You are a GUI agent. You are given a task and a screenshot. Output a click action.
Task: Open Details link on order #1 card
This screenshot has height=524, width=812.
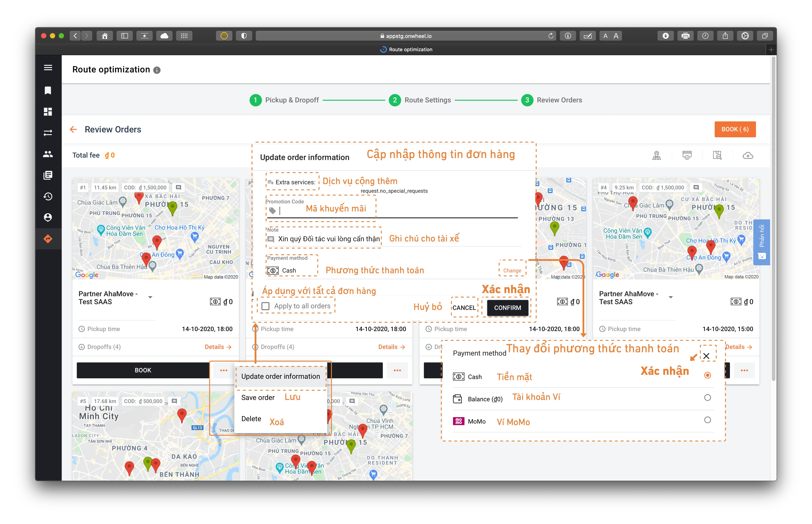click(x=218, y=347)
